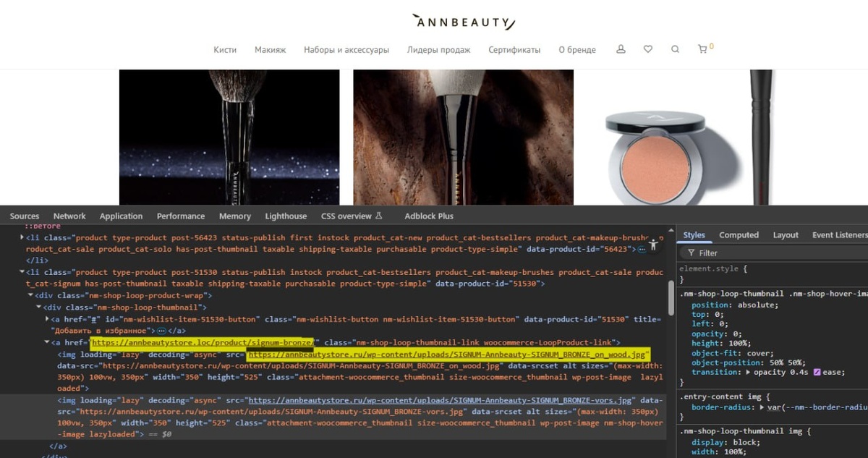Expand the nm-wishlist-item-51530-button anchor node
This screenshot has height=458, width=868.
point(48,318)
